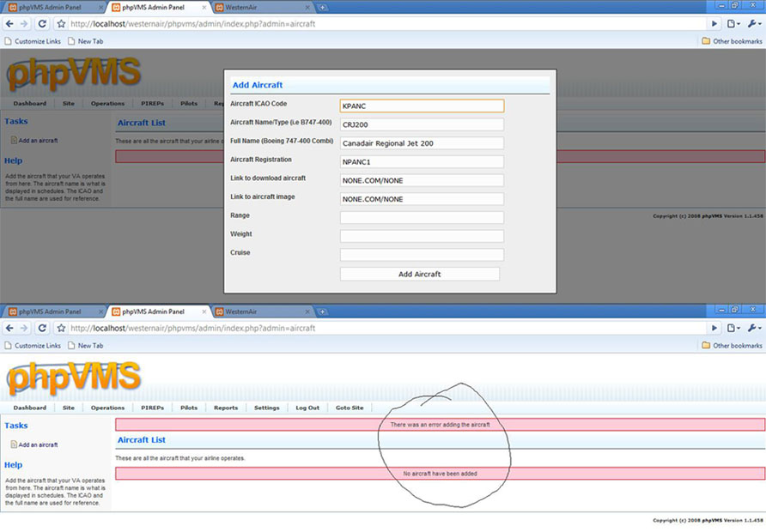Open the Pilots menu on the error page
766x532 pixels.
[x=189, y=408]
